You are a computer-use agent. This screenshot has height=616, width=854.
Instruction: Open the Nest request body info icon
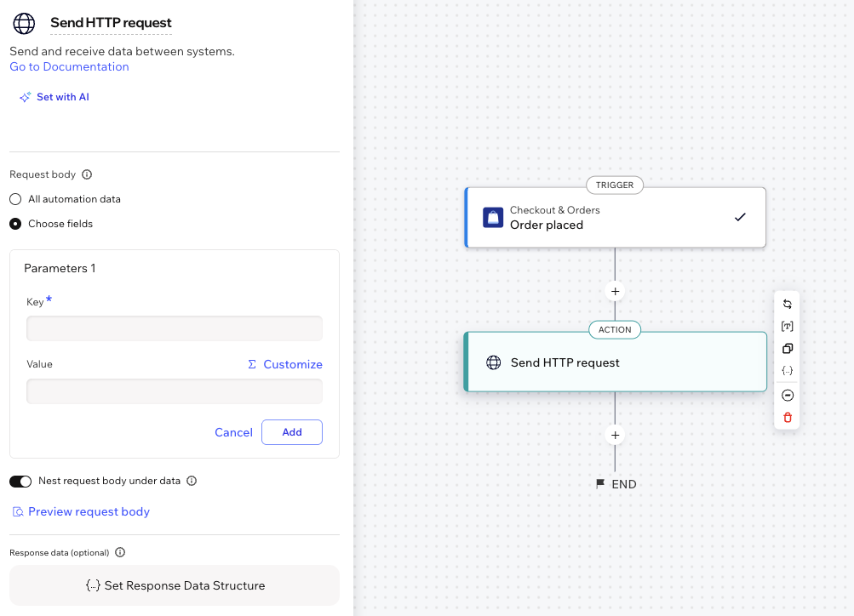click(x=192, y=481)
